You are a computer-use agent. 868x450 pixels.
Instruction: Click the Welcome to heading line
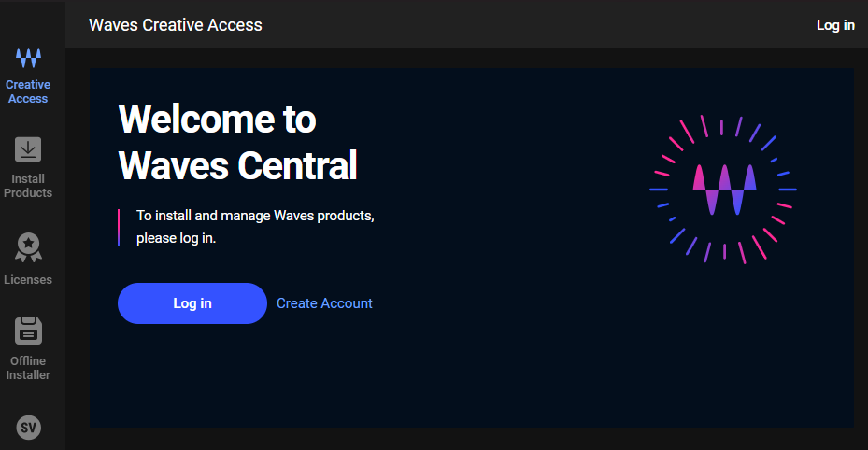217,120
